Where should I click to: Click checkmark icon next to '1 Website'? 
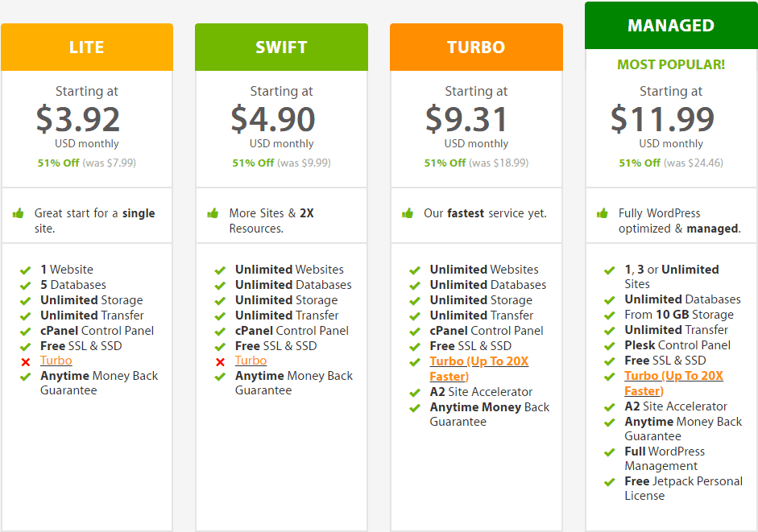pos(25,270)
